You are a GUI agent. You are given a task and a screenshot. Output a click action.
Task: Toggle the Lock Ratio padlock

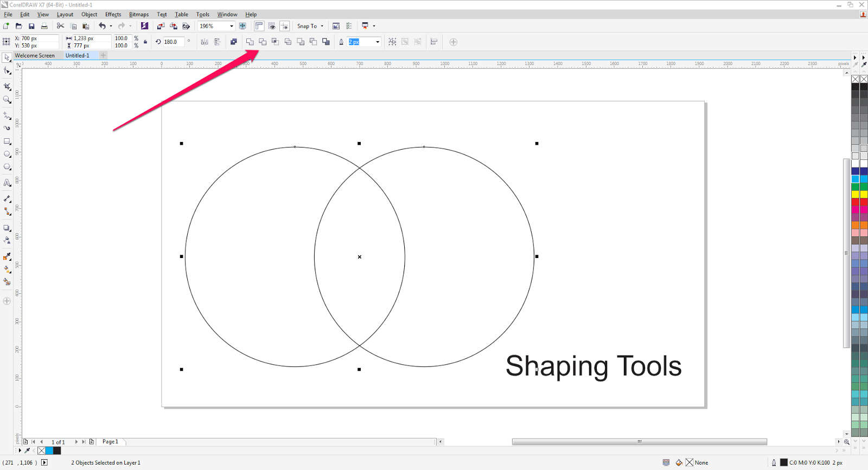(145, 42)
